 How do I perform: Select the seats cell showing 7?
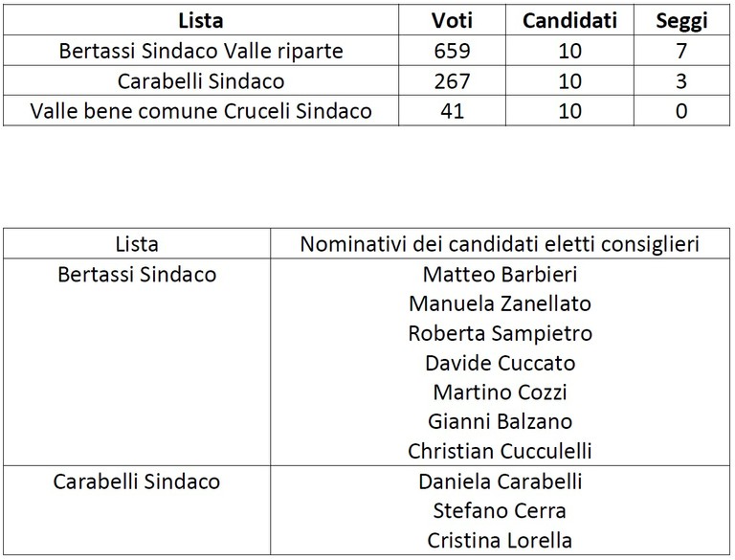pyautogui.click(x=680, y=51)
